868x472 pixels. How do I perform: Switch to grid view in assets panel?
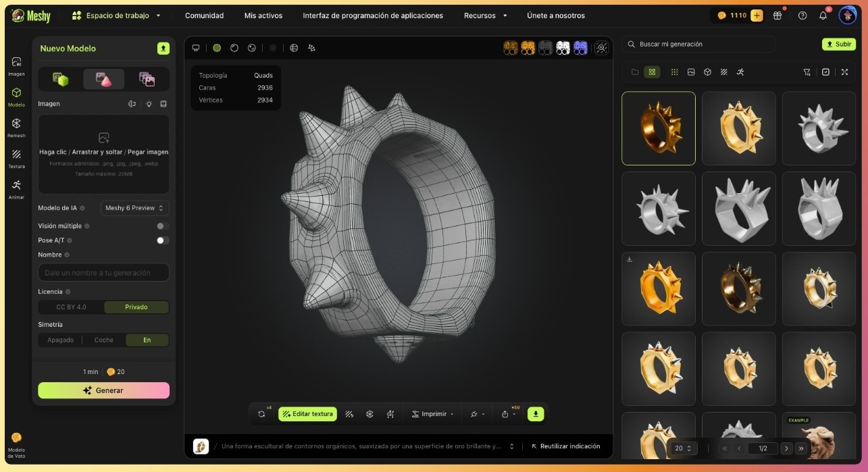point(652,72)
